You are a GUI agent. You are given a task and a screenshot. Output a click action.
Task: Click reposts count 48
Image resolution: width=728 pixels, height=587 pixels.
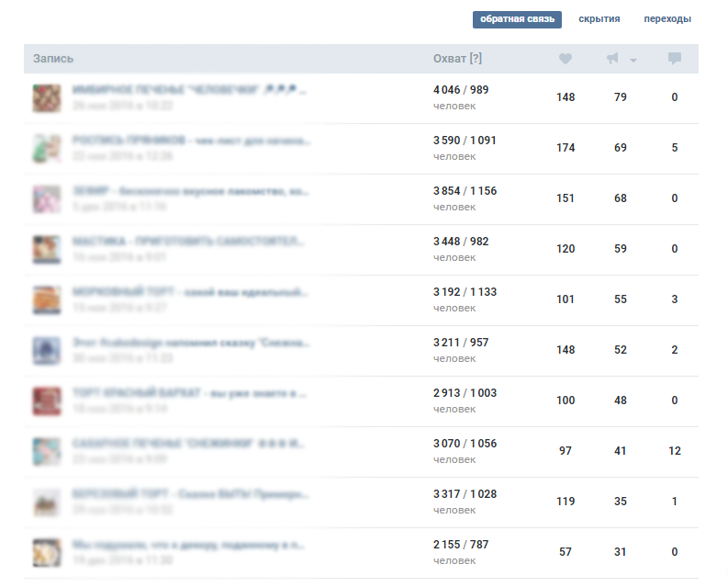pos(621,401)
